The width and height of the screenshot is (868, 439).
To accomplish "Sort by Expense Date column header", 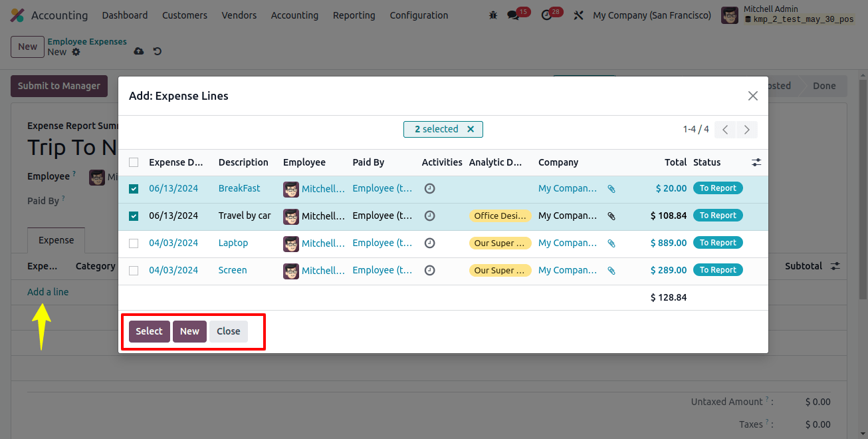I will (176, 162).
